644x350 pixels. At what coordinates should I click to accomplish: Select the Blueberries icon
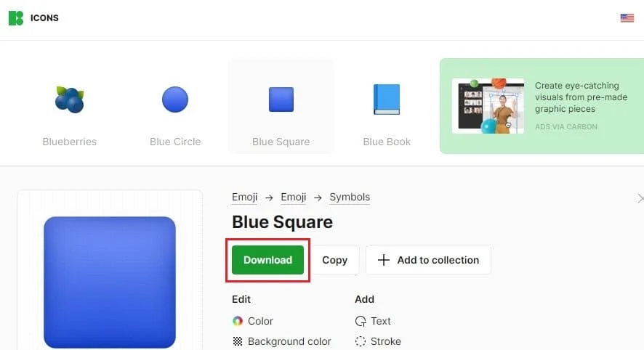(69, 99)
